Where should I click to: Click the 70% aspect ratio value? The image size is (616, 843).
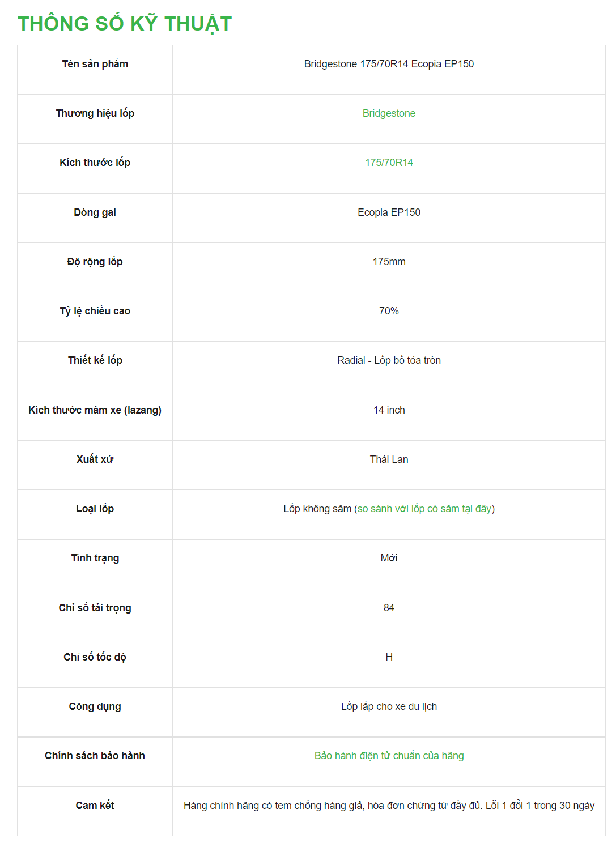[389, 311]
